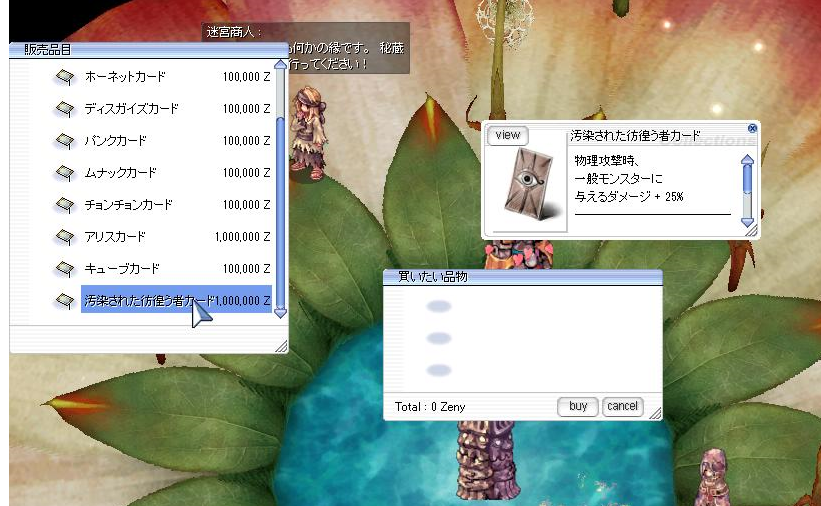Close the card description window

tap(752, 128)
